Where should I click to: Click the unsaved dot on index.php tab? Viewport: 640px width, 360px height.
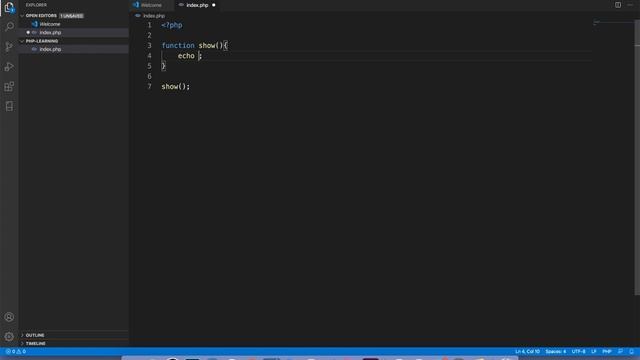pyautogui.click(x=213, y=5)
